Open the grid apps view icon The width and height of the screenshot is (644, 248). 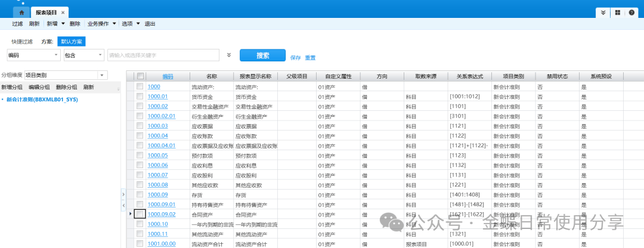point(618,13)
